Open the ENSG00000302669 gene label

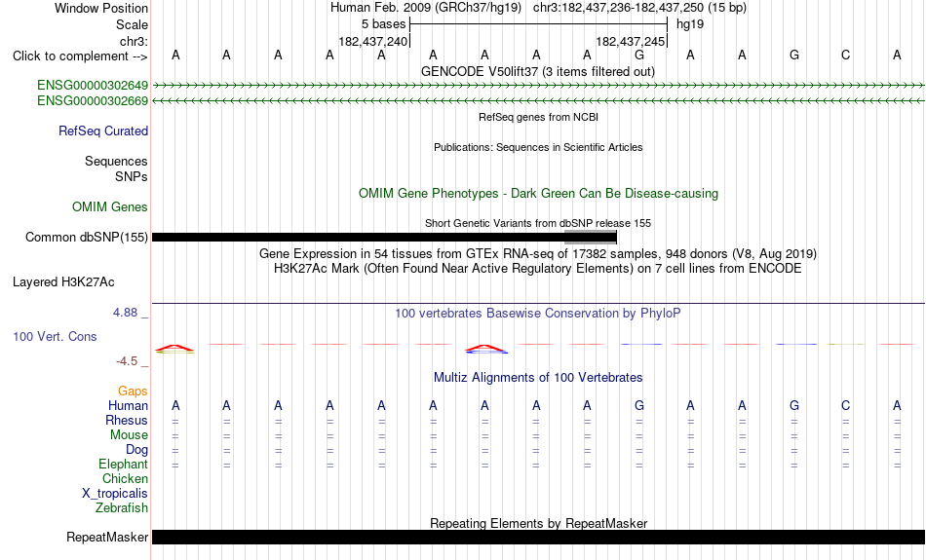(x=93, y=101)
